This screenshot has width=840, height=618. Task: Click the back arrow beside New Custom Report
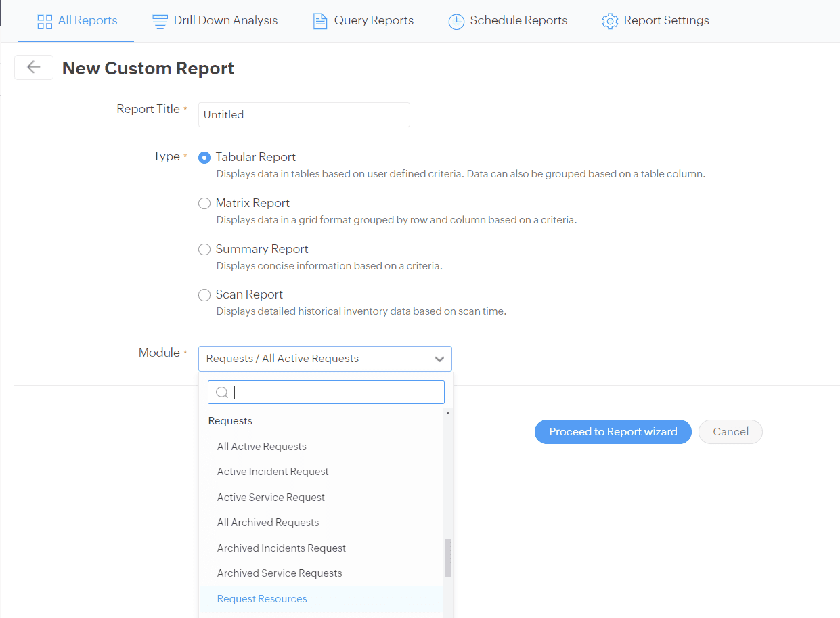click(x=33, y=67)
